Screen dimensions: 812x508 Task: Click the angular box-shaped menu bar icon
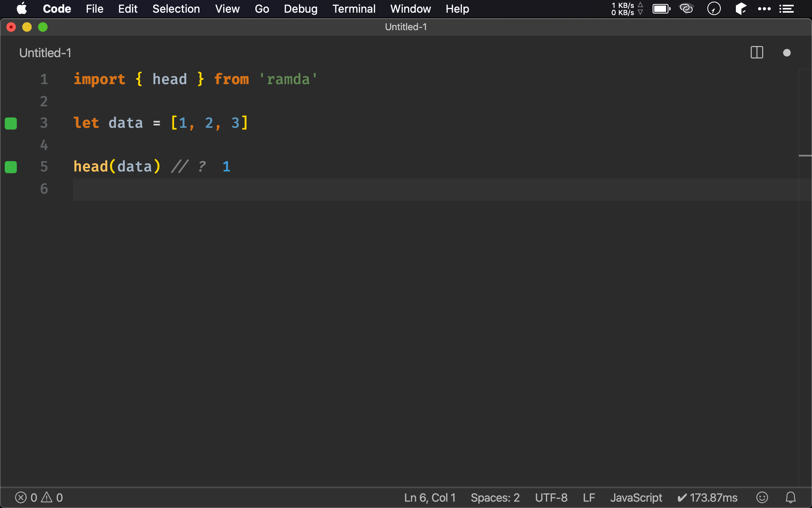[740, 9]
